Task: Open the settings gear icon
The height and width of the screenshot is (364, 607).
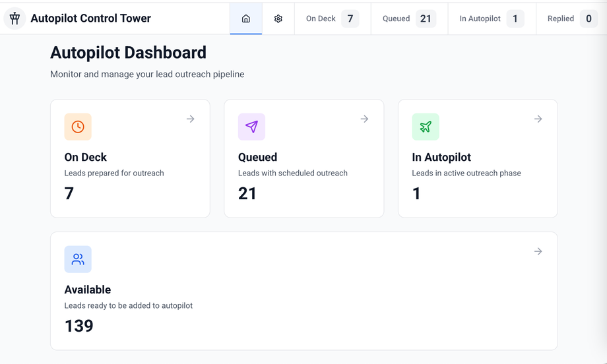Action: (x=278, y=18)
